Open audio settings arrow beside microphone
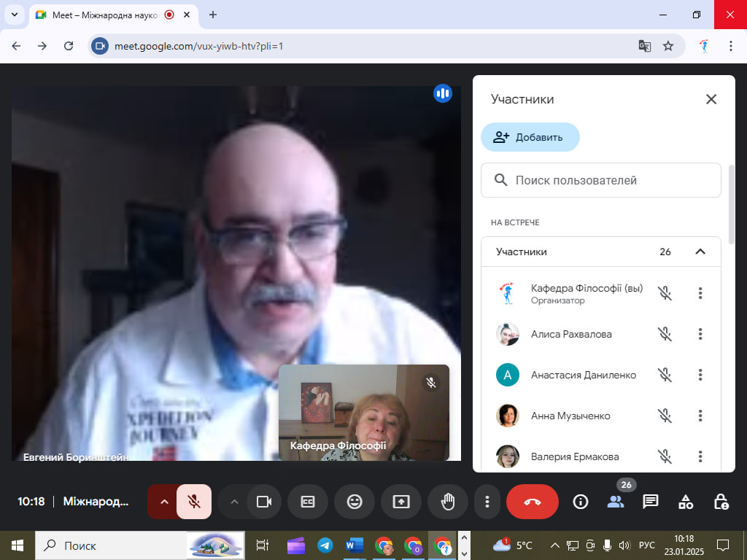Screen dimensions: 747x560 [164, 502]
